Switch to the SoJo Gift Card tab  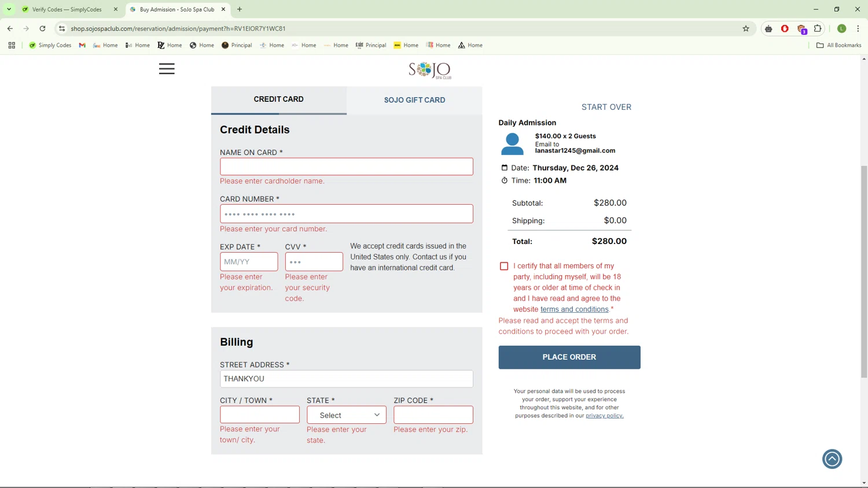click(414, 100)
